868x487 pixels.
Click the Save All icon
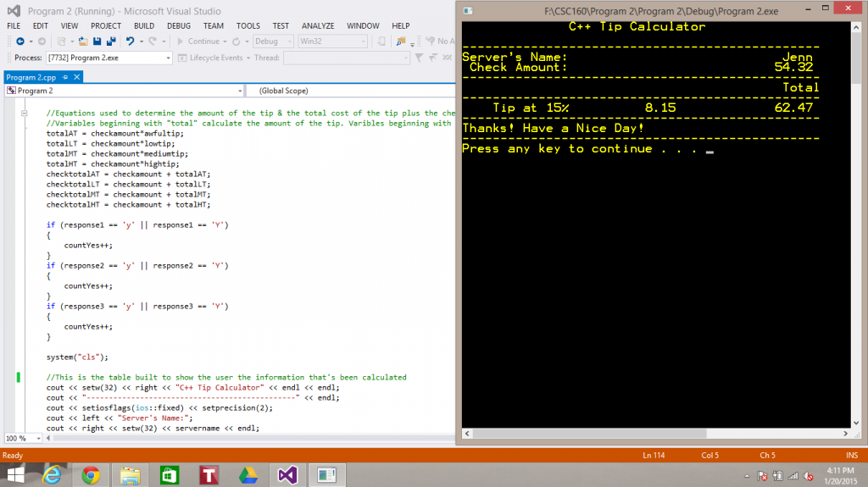111,41
